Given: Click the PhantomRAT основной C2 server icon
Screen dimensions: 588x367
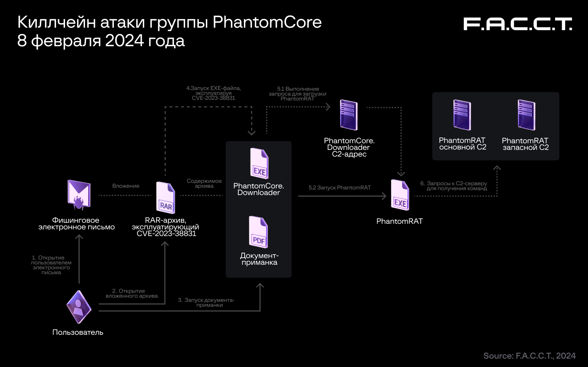Looking at the screenshot, I should click(x=462, y=115).
